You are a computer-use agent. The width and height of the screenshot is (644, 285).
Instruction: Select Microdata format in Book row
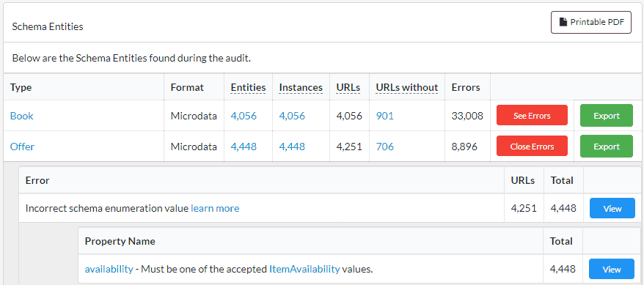[194, 116]
